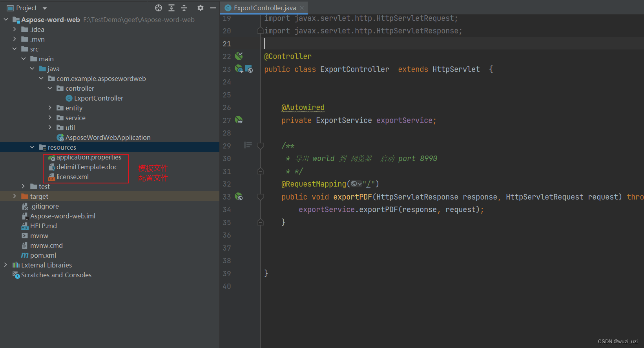Screen dimensions: 644x348
Task: Open application.properties file
Action: pyautogui.click(x=89, y=157)
